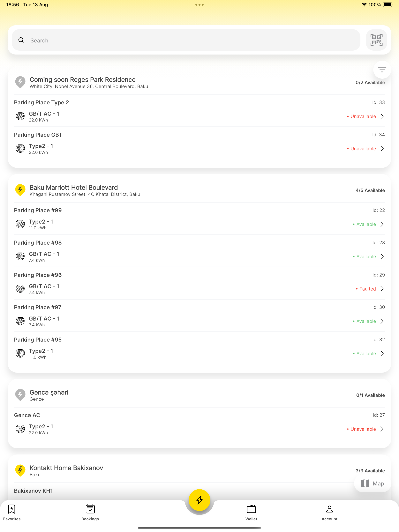The height and width of the screenshot is (532, 399).
Task: Click the Baku Marriott Hotel location pin
Action: [x=20, y=190]
